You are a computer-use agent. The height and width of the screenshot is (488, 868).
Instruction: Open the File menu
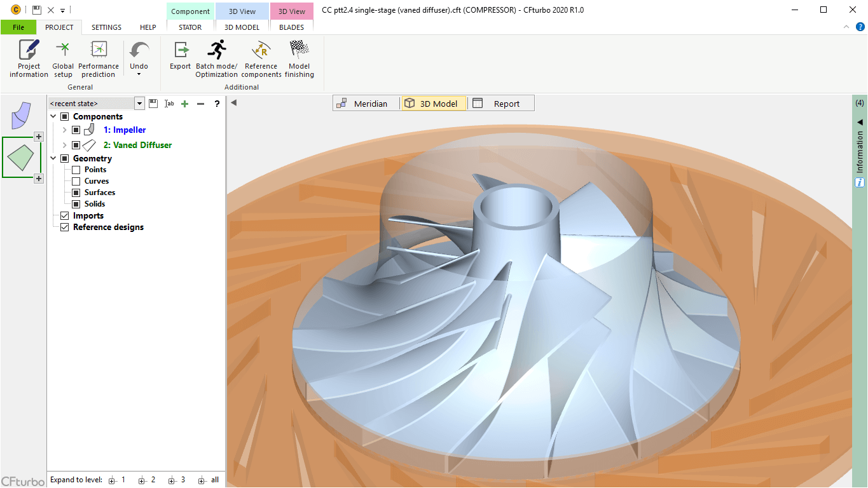(x=18, y=27)
